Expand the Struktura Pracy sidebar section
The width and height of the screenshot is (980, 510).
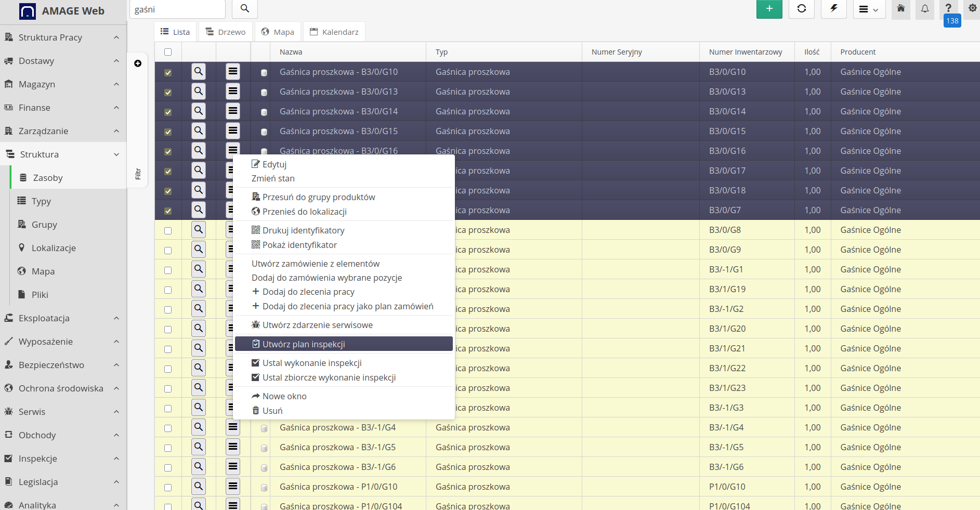point(63,37)
